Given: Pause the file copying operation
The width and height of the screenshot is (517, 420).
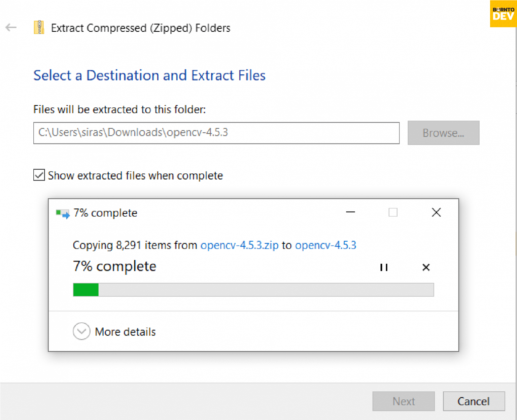Looking at the screenshot, I should coord(384,267).
